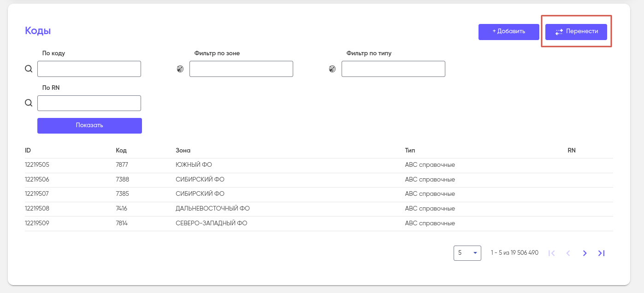Click the Показать button
The height and width of the screenshot is (293, 644).
click(x=89, y=126)
